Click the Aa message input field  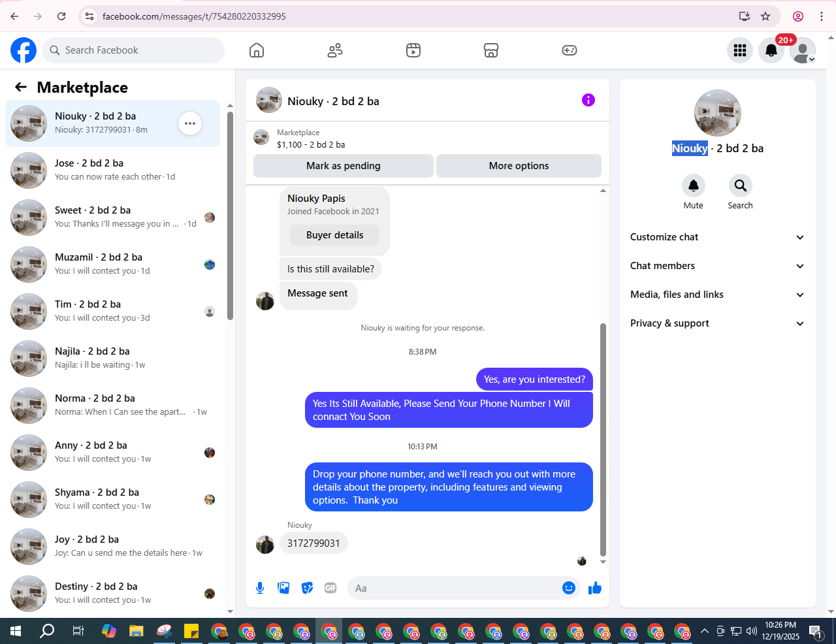pos(457,588)
